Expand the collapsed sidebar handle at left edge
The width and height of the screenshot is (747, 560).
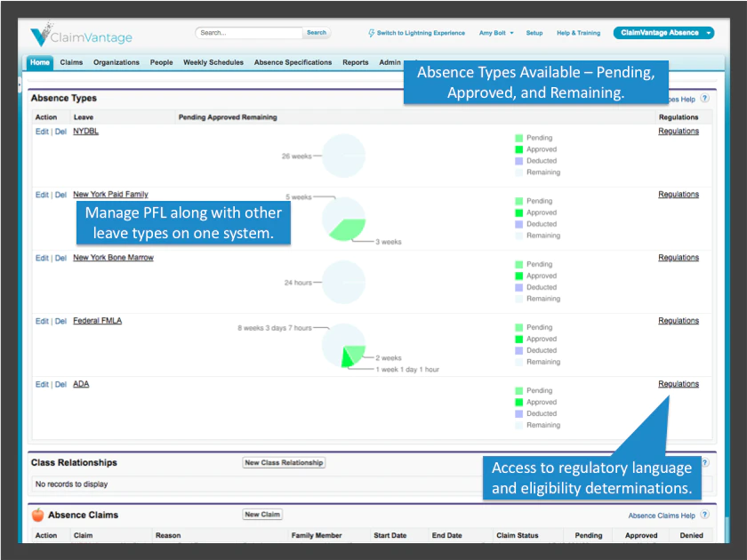click(x=20, y=84)
